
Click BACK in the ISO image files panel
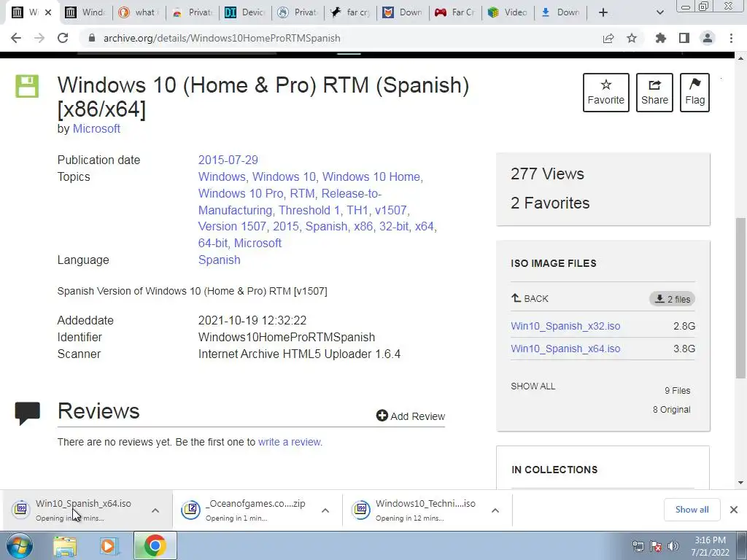pyautogui.click(x=530, y=298)
